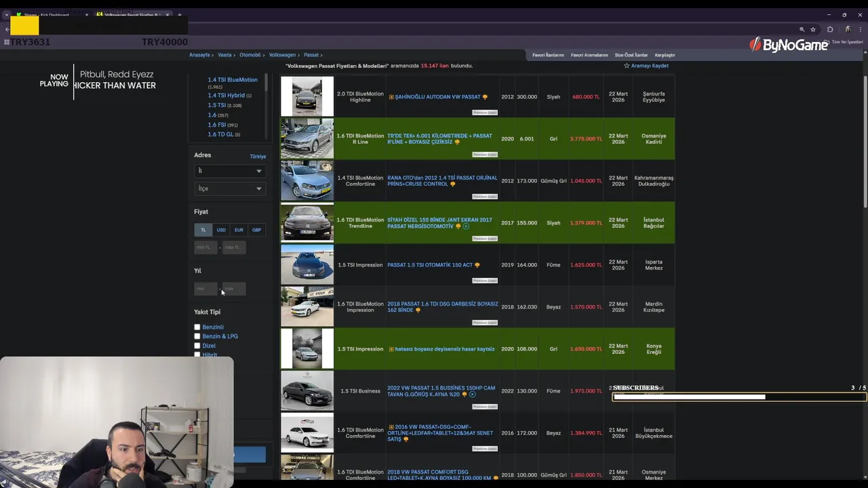The height and width of the screenshot is (488, 868).
Task: Go to Anasayfa breadcrumb
Action: coord(199,55)
